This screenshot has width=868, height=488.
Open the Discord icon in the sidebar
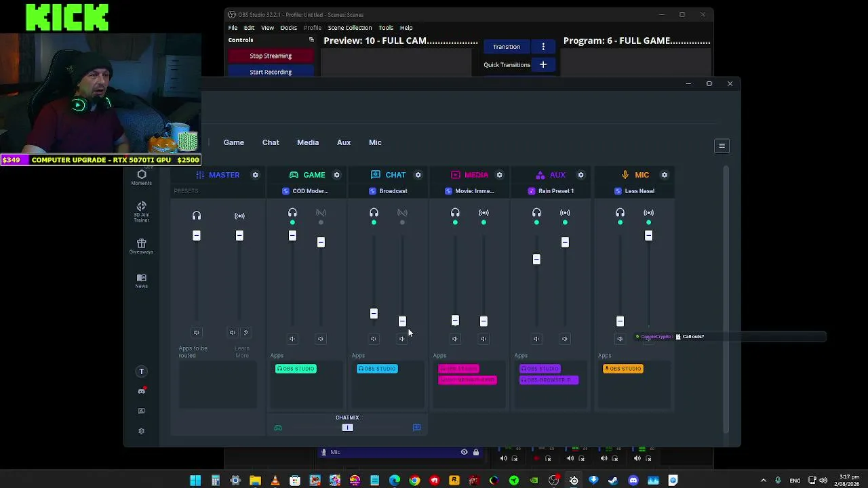[x=141, y=391]
